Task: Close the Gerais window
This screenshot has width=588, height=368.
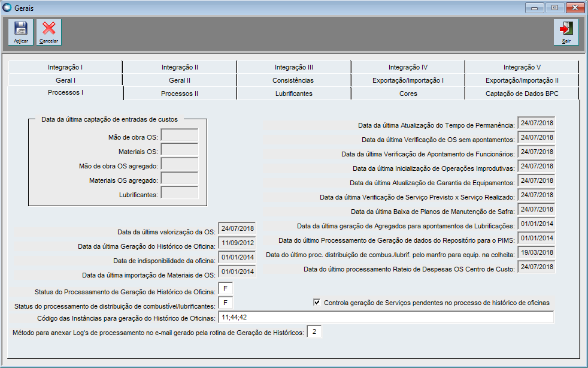Action: tap(575, 8)
